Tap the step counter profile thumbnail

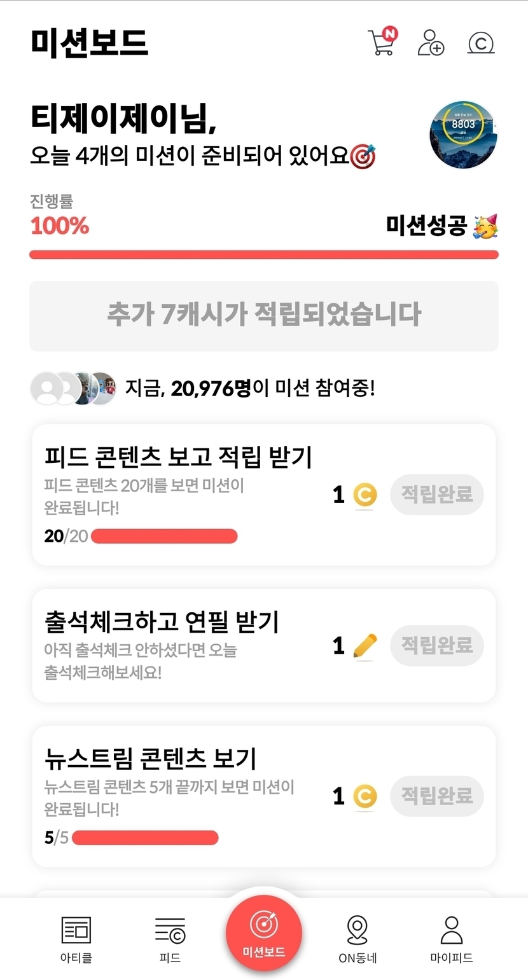(x=463, y=134)
